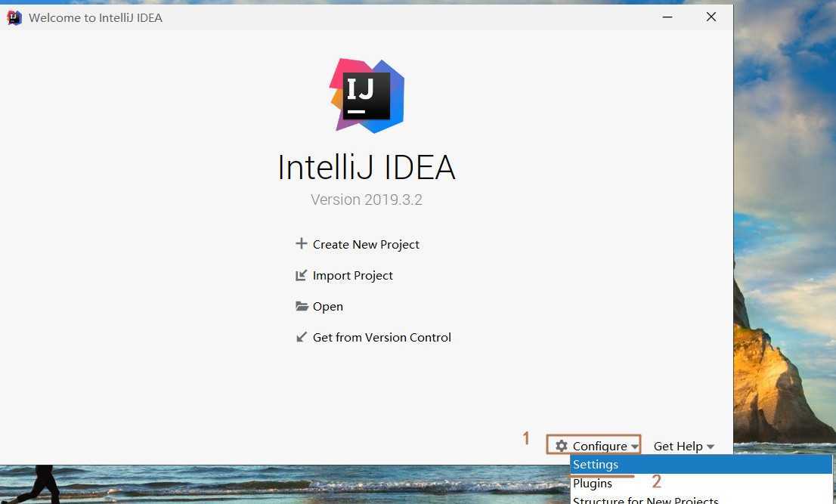Image resolution: width=836 pixels, height=504 pixels.
Task: Choose Settings from Configure menu
Action: pyautogui.click(x=701, y=465)
